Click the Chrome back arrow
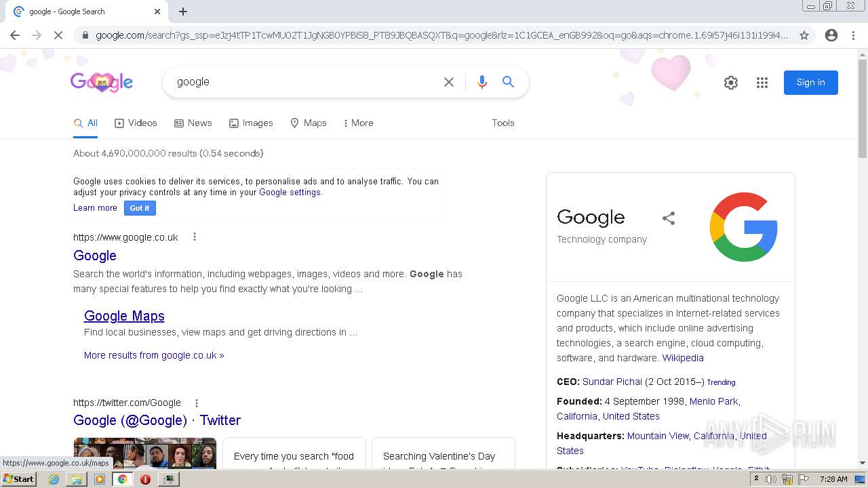 pos(15,35)
